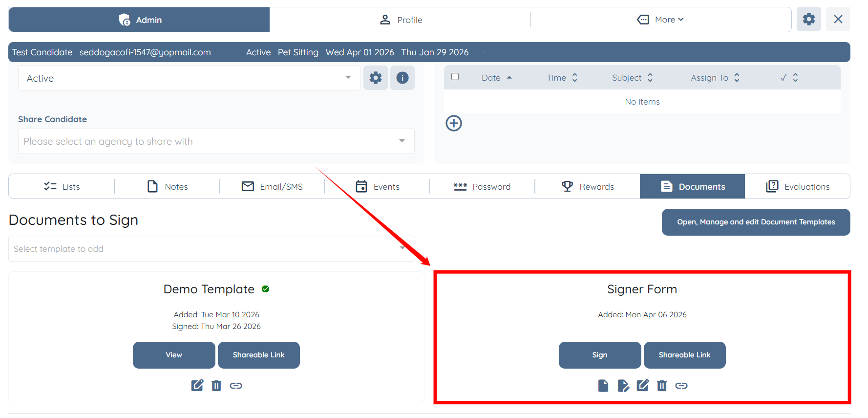
Task: Click the gear icon beside status dropdown
Action: [376, 78]
